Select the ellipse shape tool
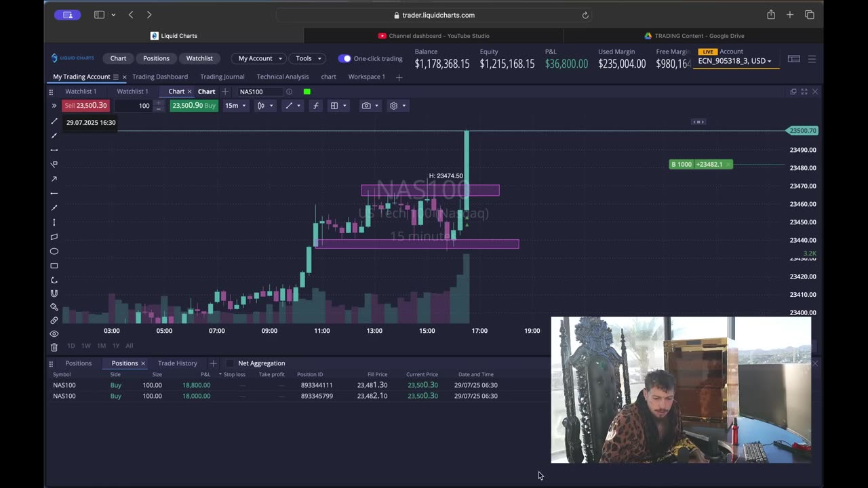Viewport: 868px width, 488px height. tap(54, 251)
